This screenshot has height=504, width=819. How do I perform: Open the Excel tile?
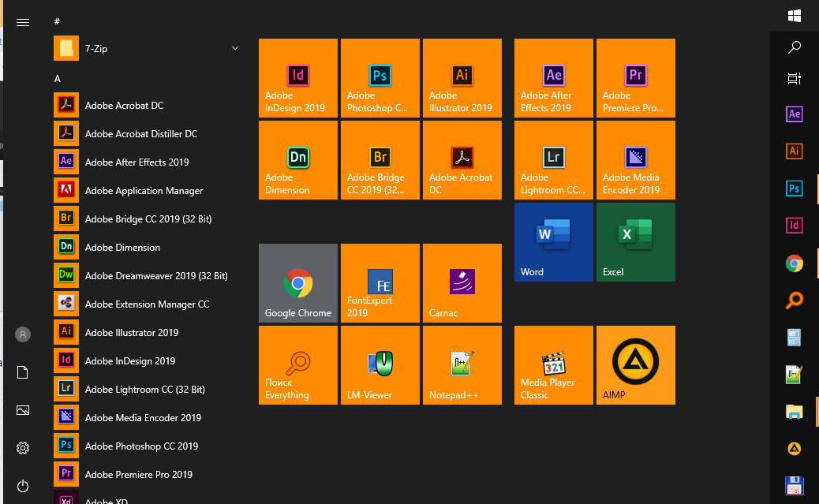point(635,242)
